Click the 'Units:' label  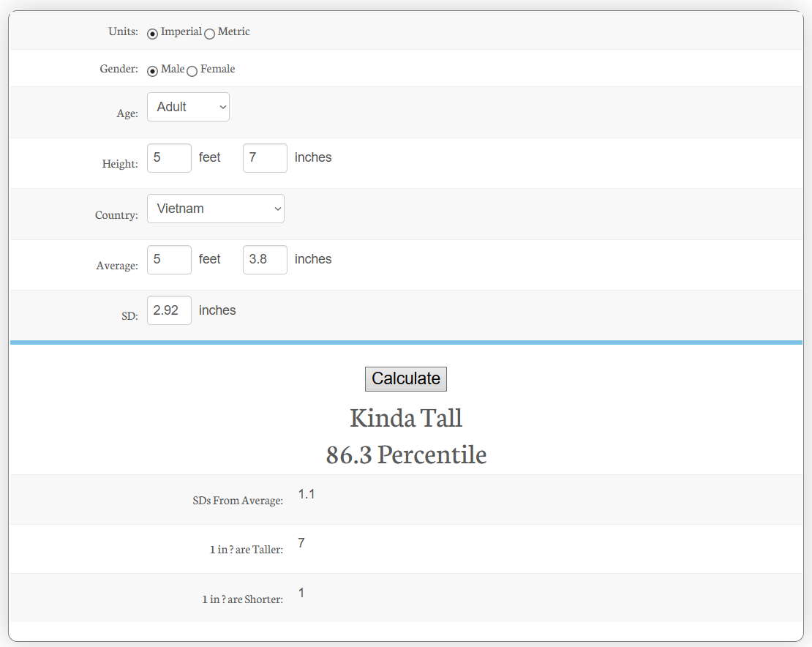pyautogui.click(x=123, y=31)
